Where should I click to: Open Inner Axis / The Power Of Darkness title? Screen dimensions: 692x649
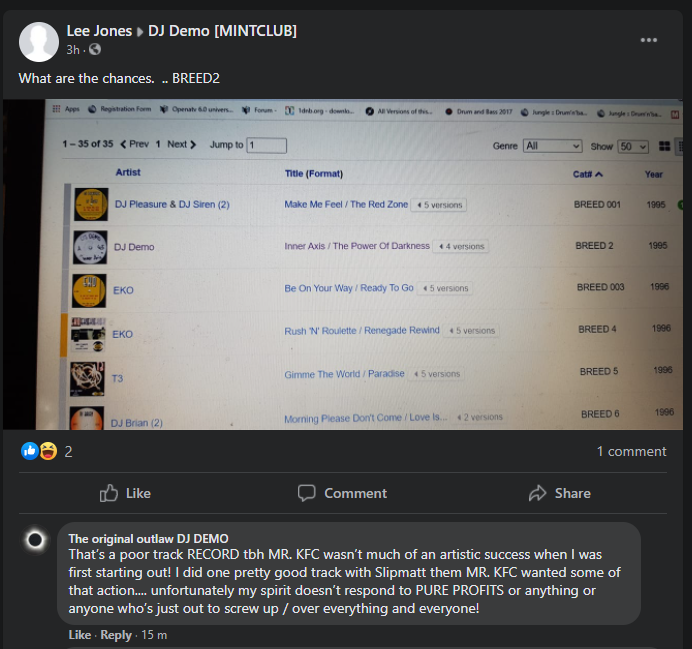point(357,246)
